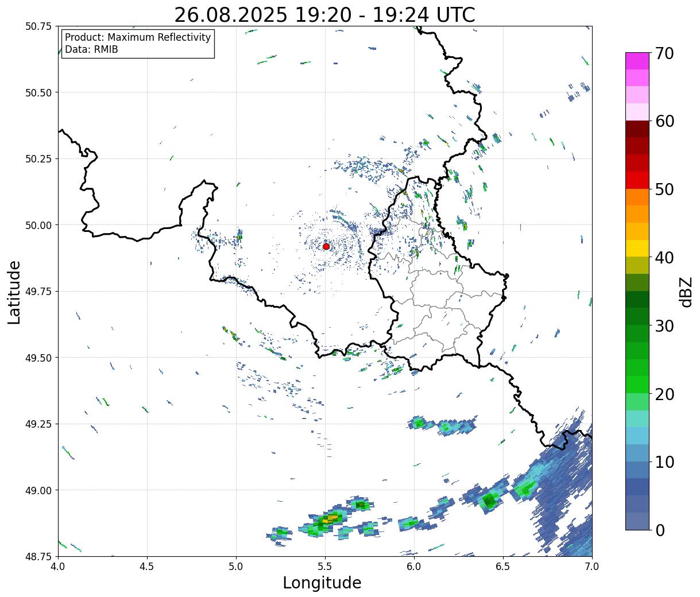This screenshot has height=597, width=700.
Task: Click the orange colorbar segment below 50
Action: click(x=637, y=197)
